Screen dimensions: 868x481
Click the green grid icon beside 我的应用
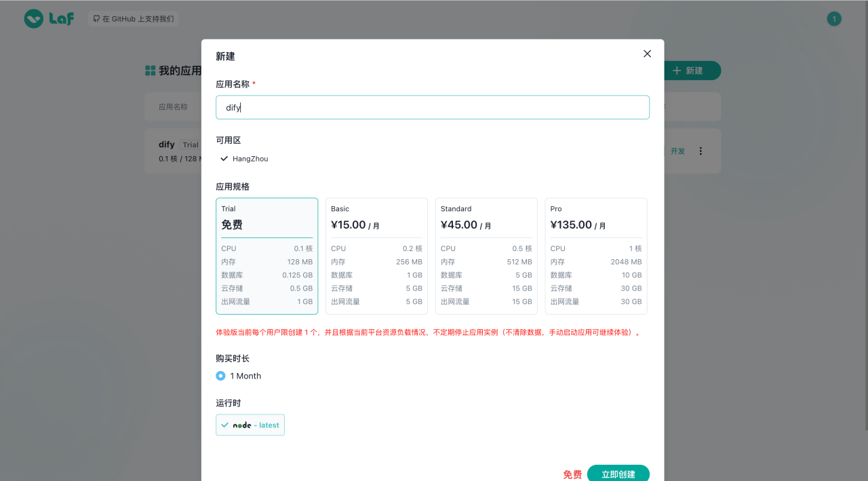149,70
